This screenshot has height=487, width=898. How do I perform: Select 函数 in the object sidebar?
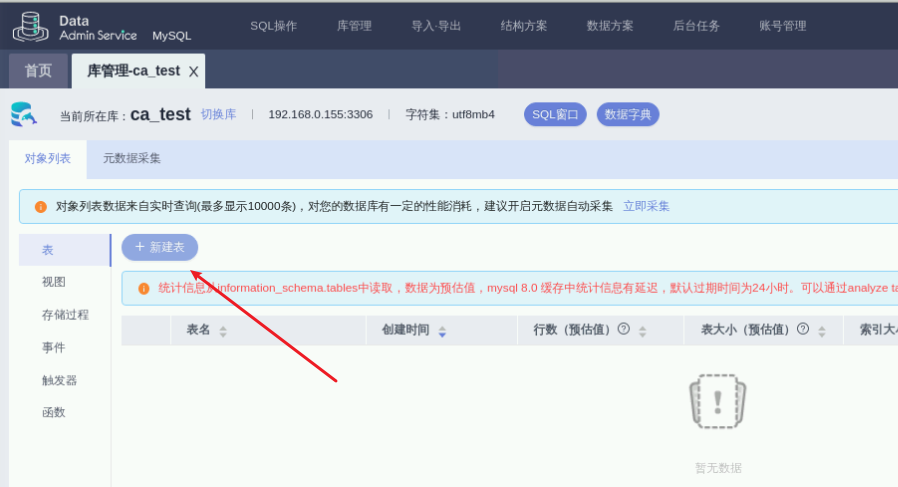click(54, 412)
